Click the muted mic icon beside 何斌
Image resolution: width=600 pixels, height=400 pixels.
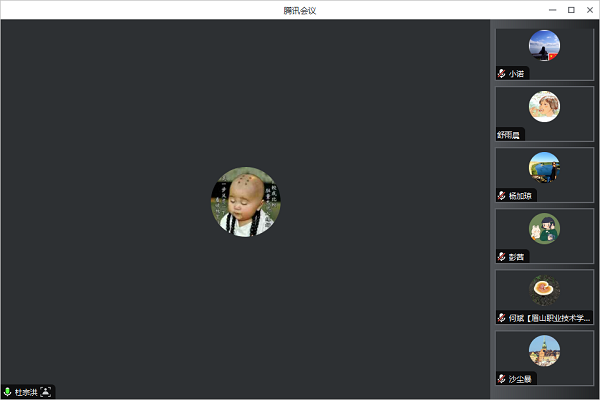tap(501, 318)
